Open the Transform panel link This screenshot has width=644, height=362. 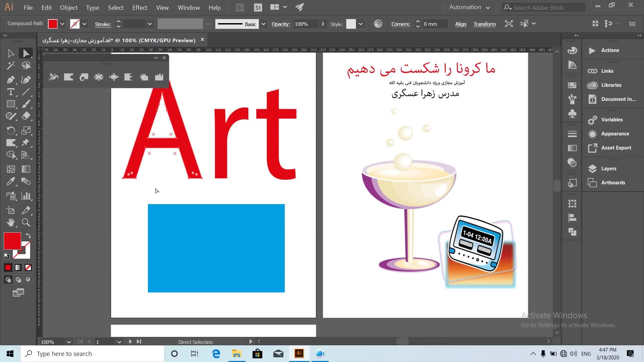(484, 24)
